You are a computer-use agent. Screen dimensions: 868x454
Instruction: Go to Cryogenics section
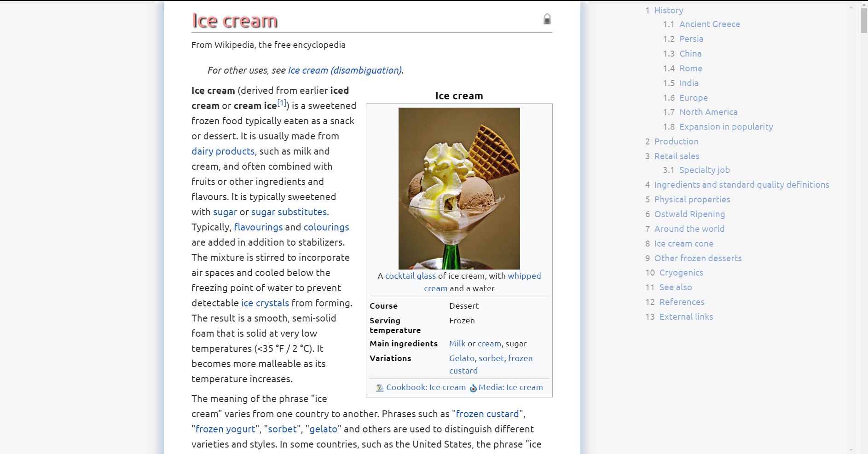click(x=681, y=273)
